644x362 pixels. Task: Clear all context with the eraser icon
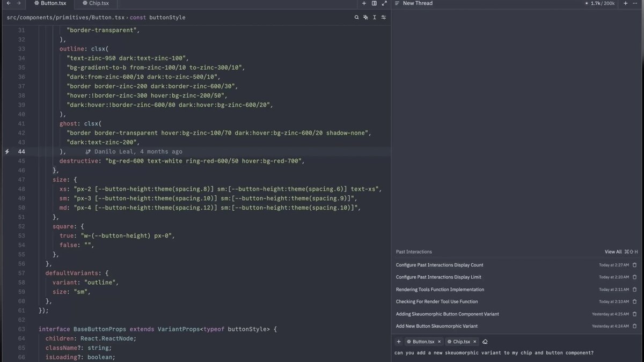point(485,342)
